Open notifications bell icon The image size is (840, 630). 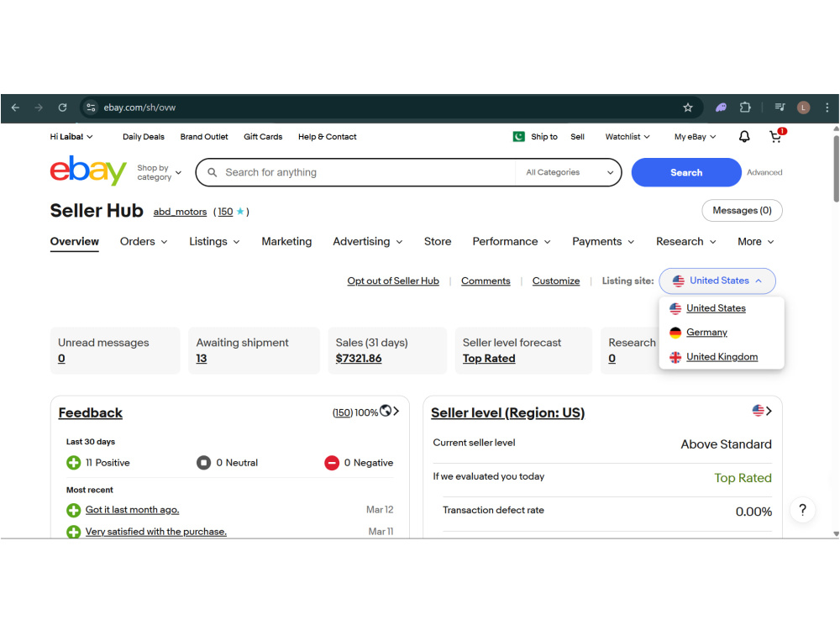point(744,137)
